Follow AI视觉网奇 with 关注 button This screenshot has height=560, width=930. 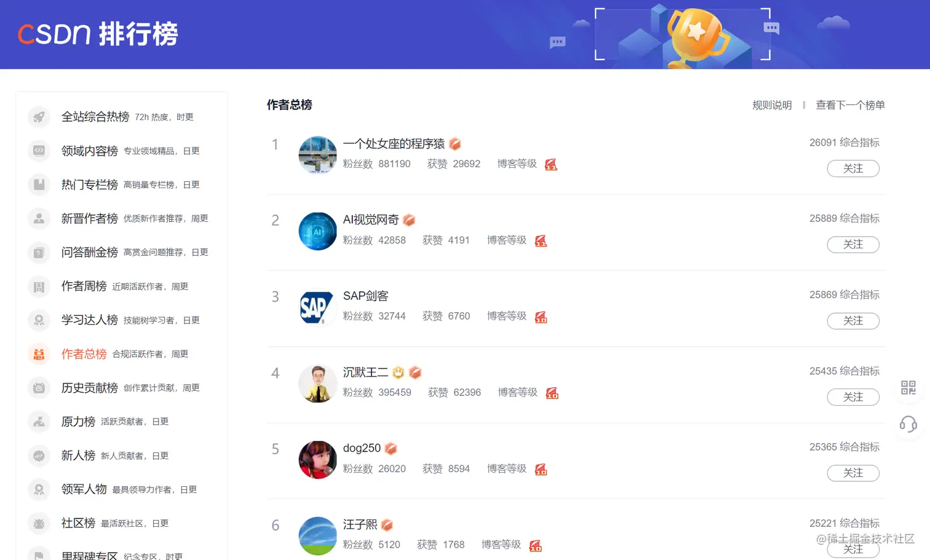(x=853, y=245)
